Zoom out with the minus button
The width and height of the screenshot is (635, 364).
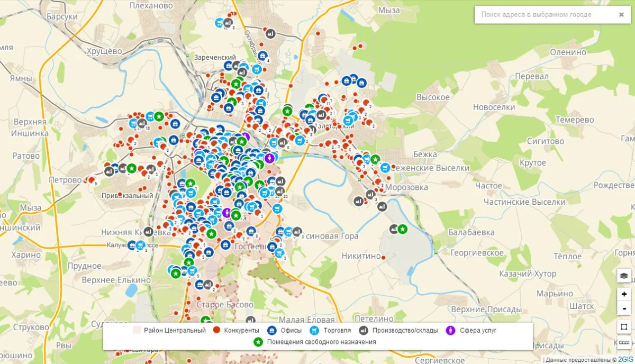pos(624,307)
